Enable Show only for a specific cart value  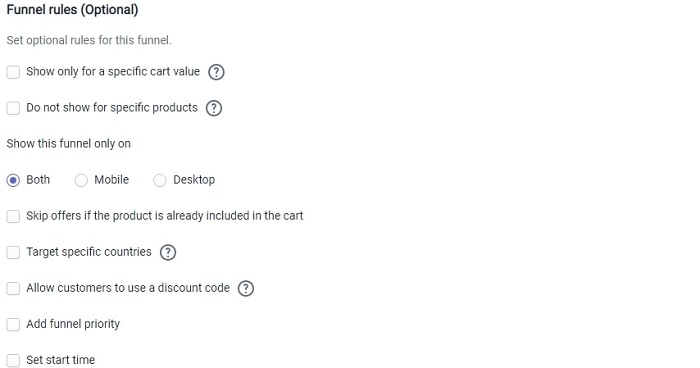click(13, 72)
